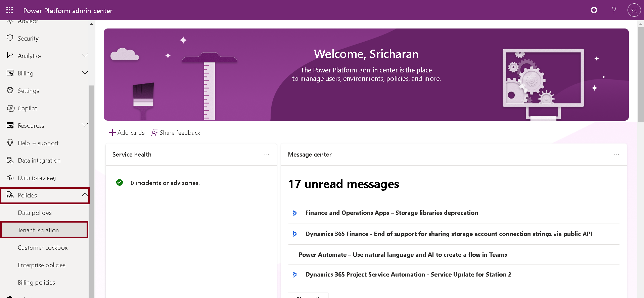Click the Add cards button
This screenshot has height=298, width=644.
(x=127, y=133)
